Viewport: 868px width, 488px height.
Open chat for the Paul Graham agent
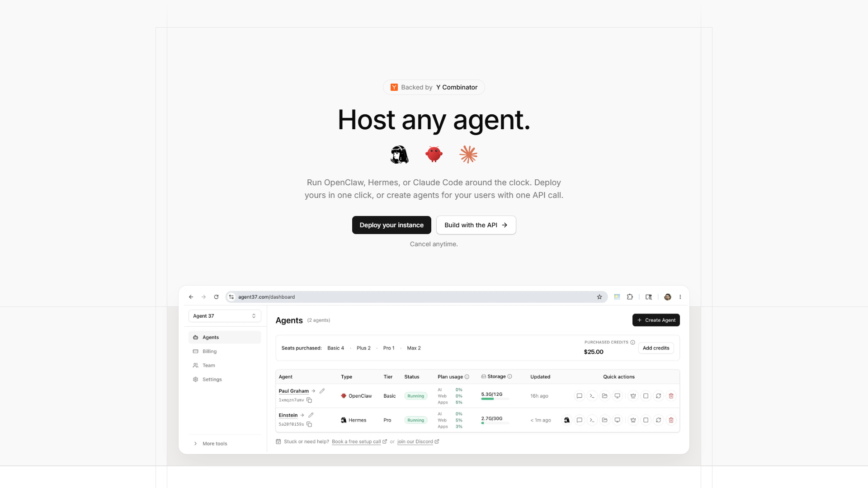[579, 396]
